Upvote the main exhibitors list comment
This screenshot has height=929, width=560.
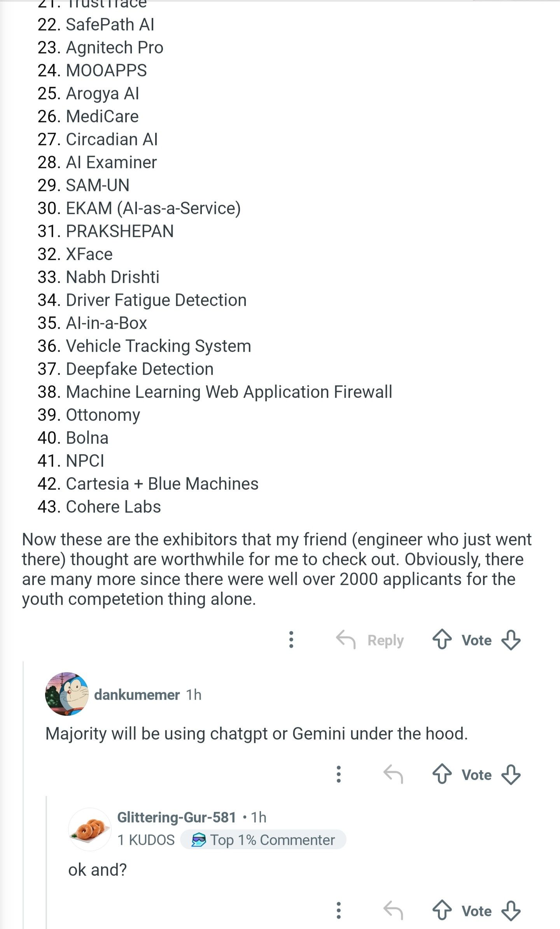click(x=442, y=640)
